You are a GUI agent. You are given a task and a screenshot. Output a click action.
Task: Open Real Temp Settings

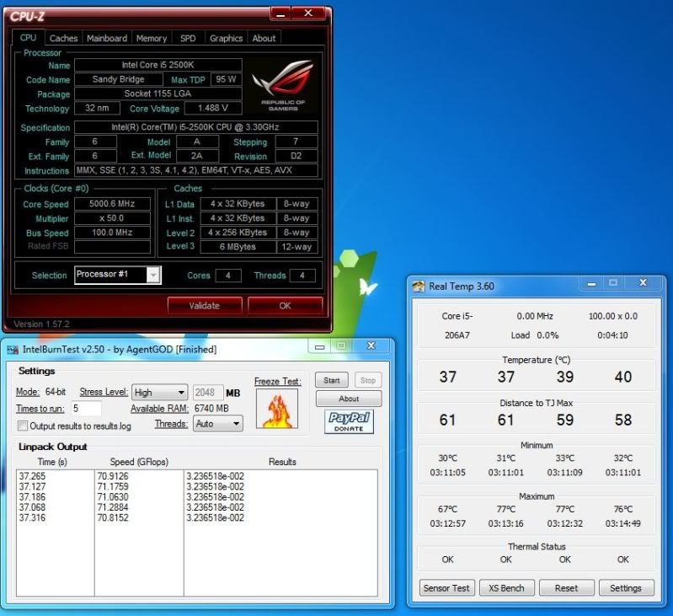[x=625, y=587]
